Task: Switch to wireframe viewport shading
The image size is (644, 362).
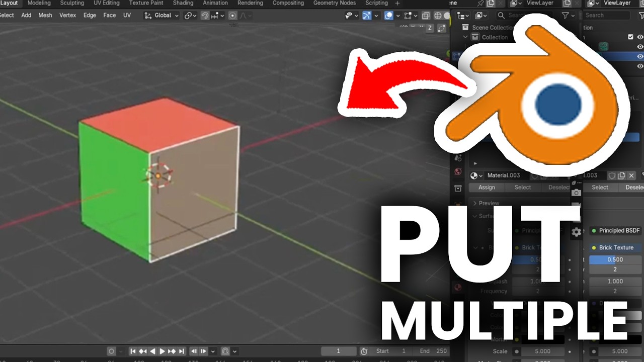Action: (438, 16)
